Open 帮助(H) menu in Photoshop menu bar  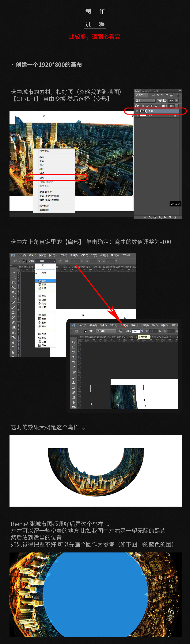(126, 255)
